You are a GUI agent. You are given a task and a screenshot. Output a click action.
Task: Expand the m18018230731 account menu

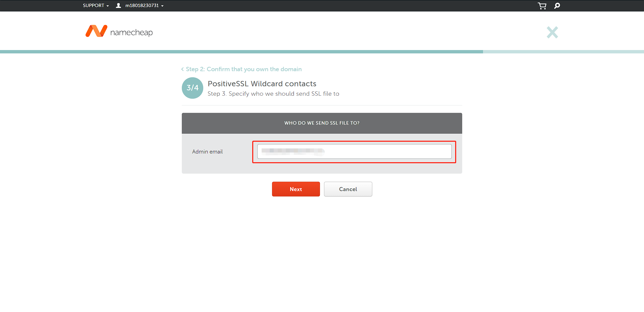coord(145,5)
